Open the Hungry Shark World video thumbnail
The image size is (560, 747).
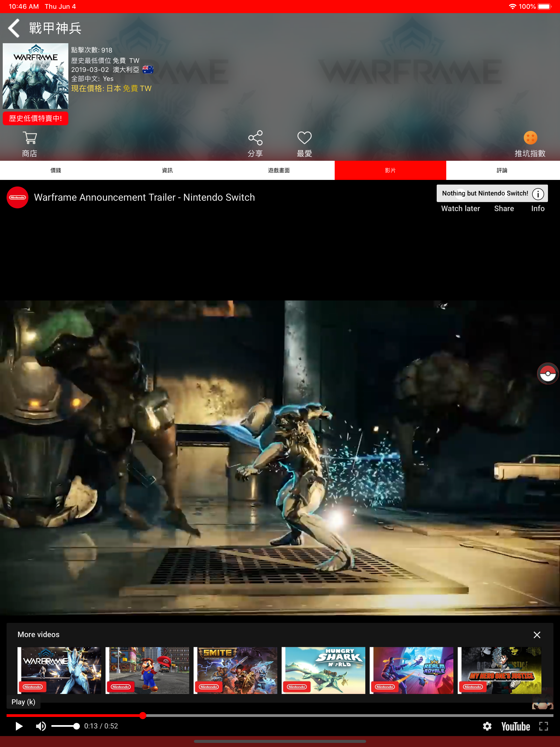pos(323,671)
